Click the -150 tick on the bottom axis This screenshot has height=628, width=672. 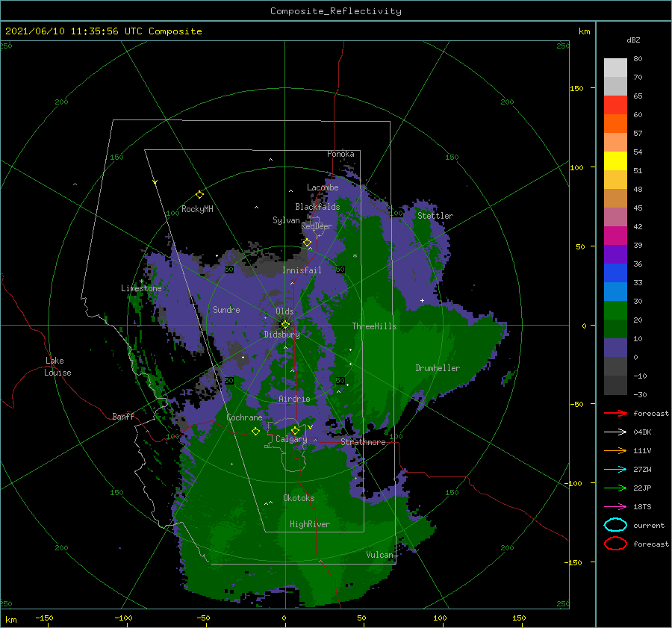[44, 618]
